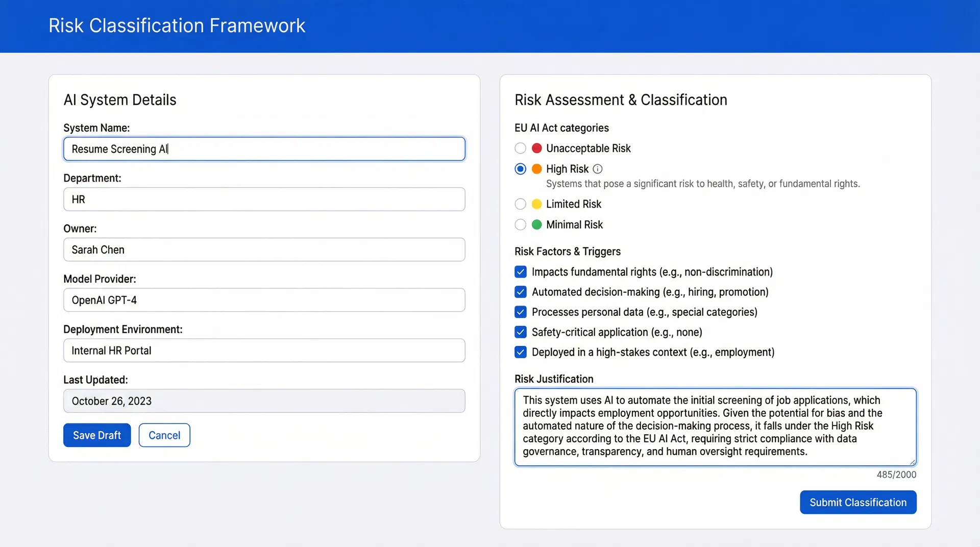Screen dimensions: 980x547
Task: Uncheck Processes personal data
Action: pyautogui.click(x=520, y=312)
